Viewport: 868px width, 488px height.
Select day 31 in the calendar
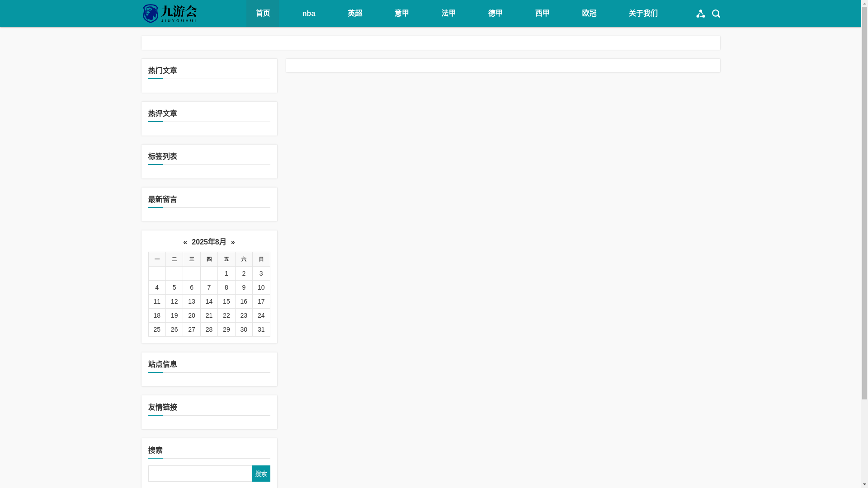point(261,329)
